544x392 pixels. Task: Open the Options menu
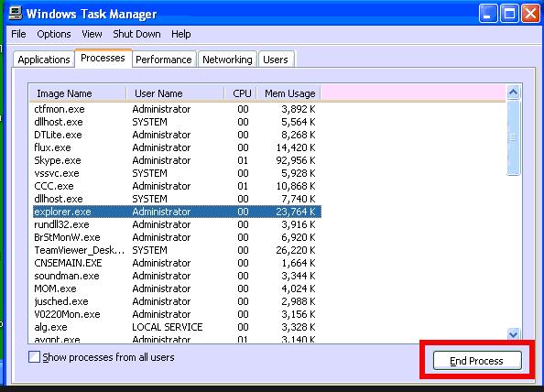54,34
